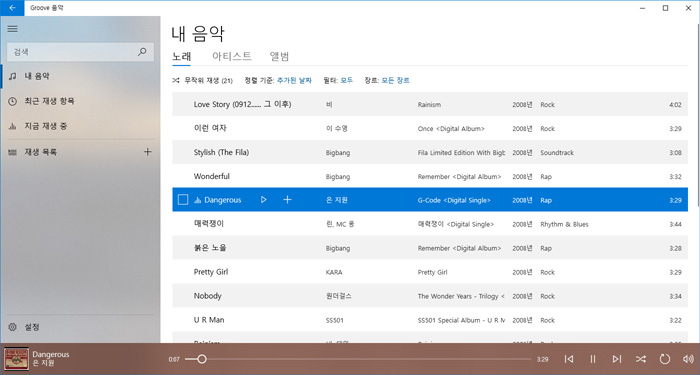
Task: Open 설정 in the sidebar
Action: [x=80, y=327]
